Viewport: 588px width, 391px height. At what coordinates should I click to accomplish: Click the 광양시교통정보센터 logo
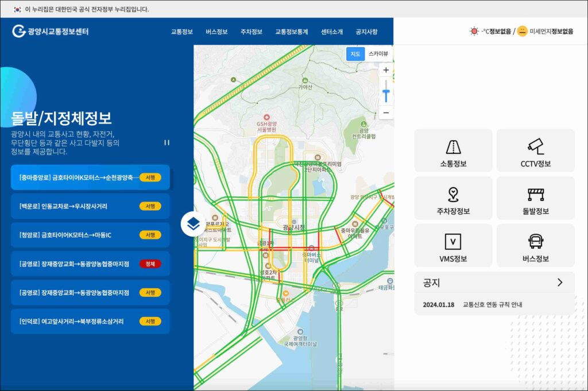pos(51,31)
